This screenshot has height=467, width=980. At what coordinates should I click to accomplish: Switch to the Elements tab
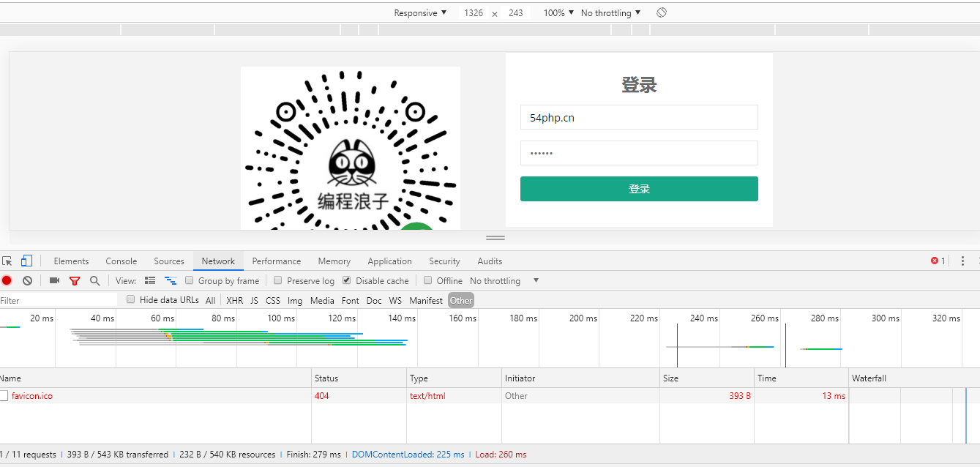point(71,261)
